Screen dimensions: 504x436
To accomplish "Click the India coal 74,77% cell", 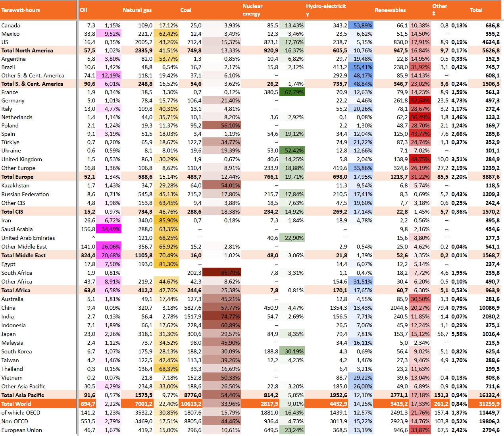I will [x=221, y=316].
